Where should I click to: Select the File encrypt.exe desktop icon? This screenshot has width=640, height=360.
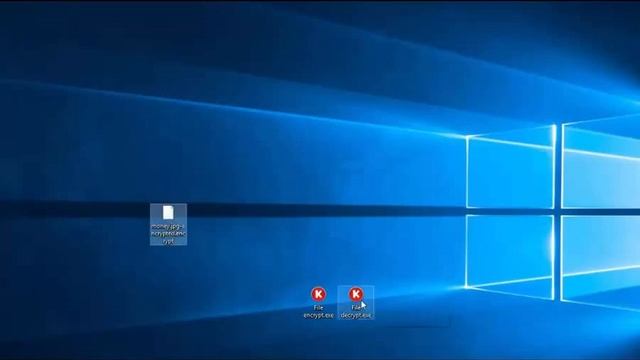(x=318, y=294)
